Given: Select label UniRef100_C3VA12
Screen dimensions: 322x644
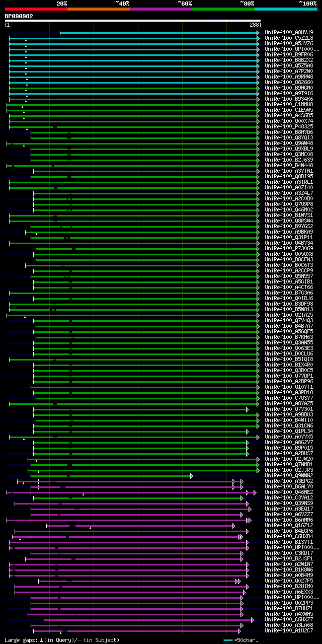Looking at the screenshot, I should point(289,498).
